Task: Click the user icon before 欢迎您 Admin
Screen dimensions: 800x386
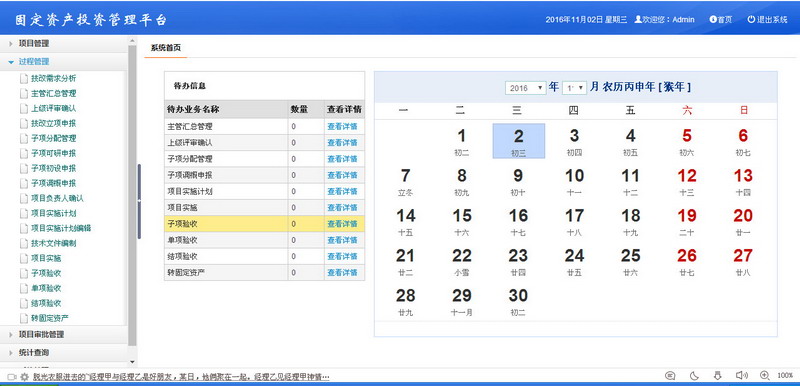Action: tap(638, 19)
